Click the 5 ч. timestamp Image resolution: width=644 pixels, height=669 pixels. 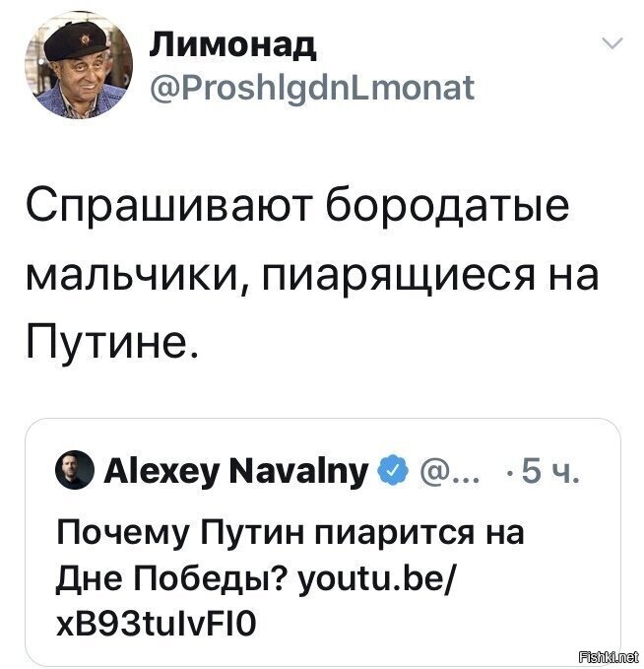[550, 471]
